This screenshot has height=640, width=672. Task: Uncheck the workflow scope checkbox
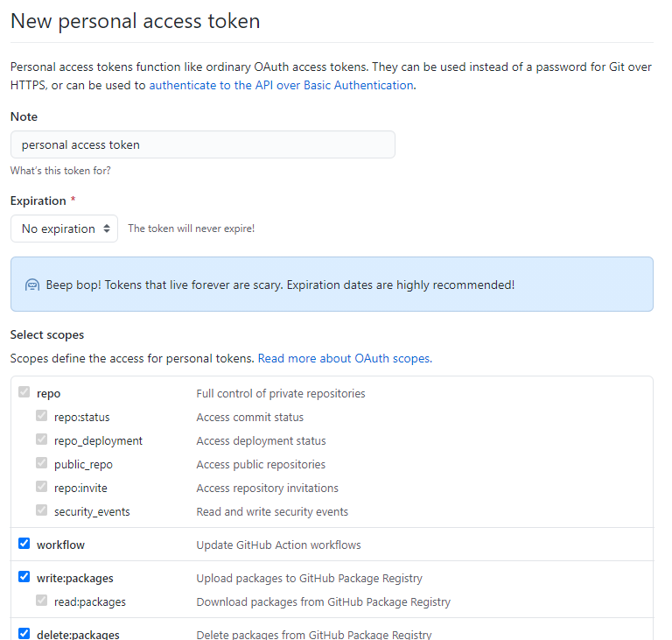pyautogui.click(x=24, y=545)
